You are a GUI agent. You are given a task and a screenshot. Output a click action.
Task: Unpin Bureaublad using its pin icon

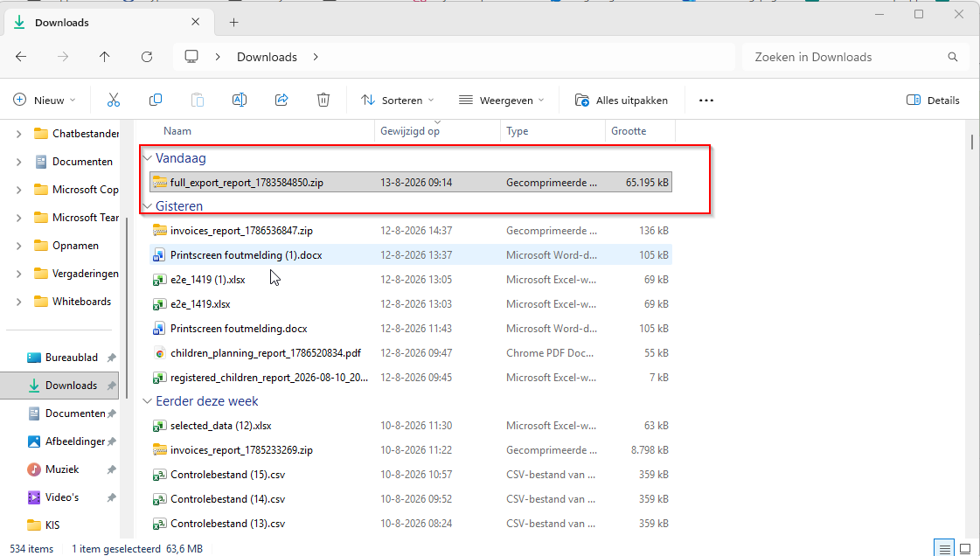pyautogui.click(x=111, y=358)
